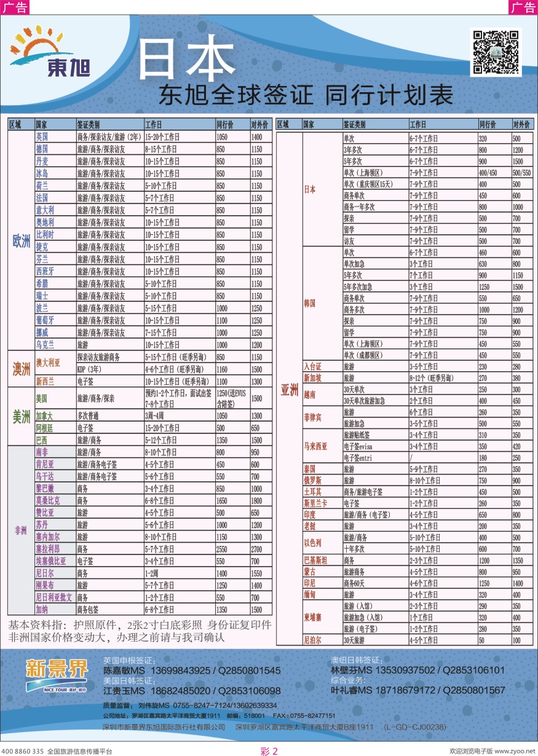Select the 亚洲 region cell
The height and width of the screenshot is (756, 538).
tap(289, 390)
